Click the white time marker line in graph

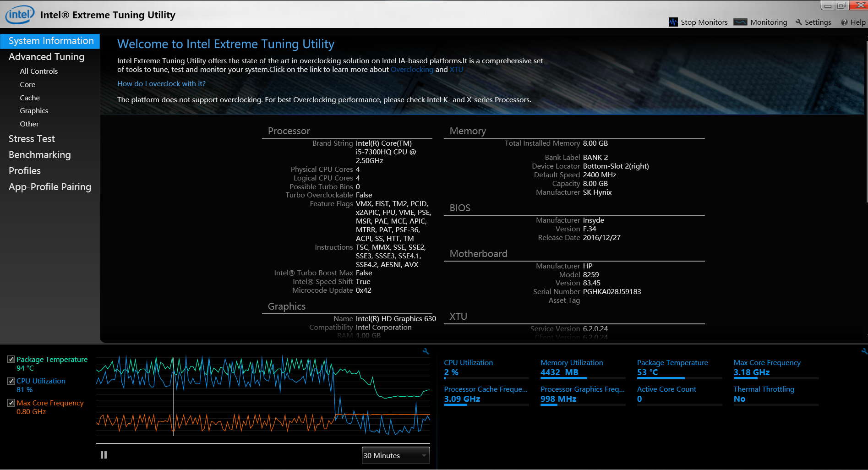click(x=174, y=396)
